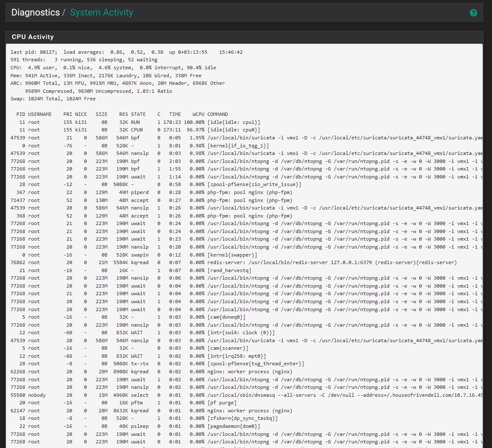This screenshot has height=448, width=492.
Task: Select the 'ARC: 9960M Total' line
Action: tap(118, 83)
